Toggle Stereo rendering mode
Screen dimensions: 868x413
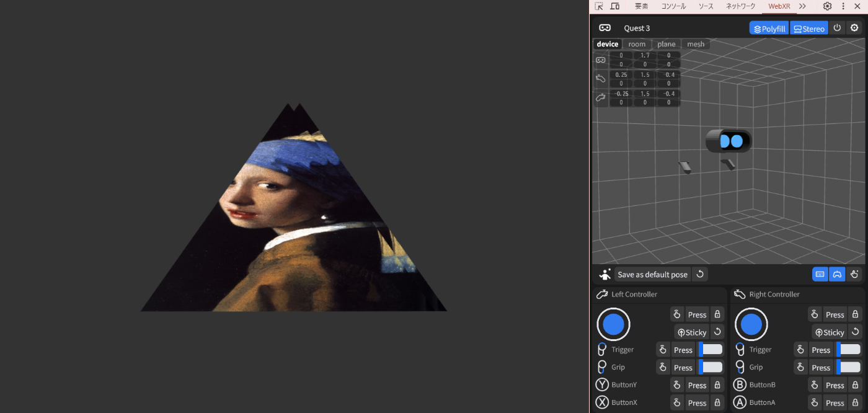click(809, 28)
